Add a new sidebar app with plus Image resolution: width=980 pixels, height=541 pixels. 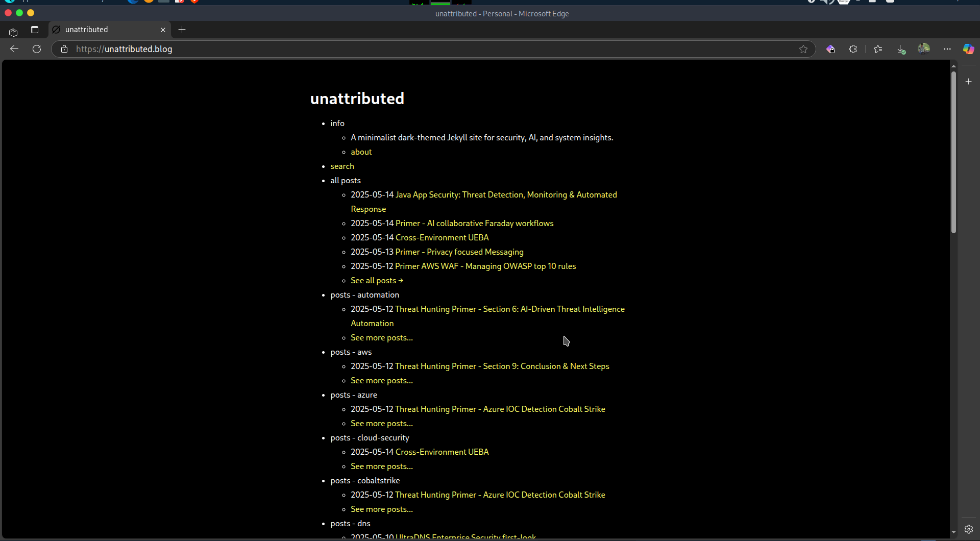[968, 82]
